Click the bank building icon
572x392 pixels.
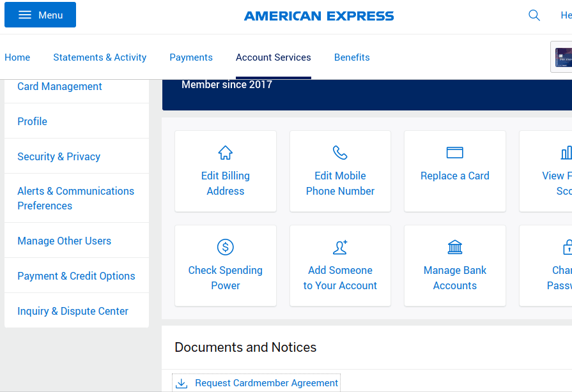(455, 247)
